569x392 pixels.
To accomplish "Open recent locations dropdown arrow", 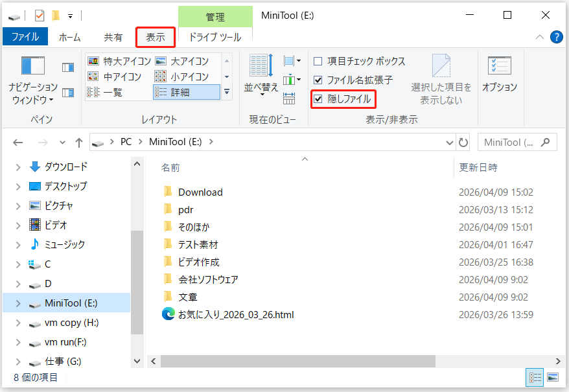I will pos(62,143).
